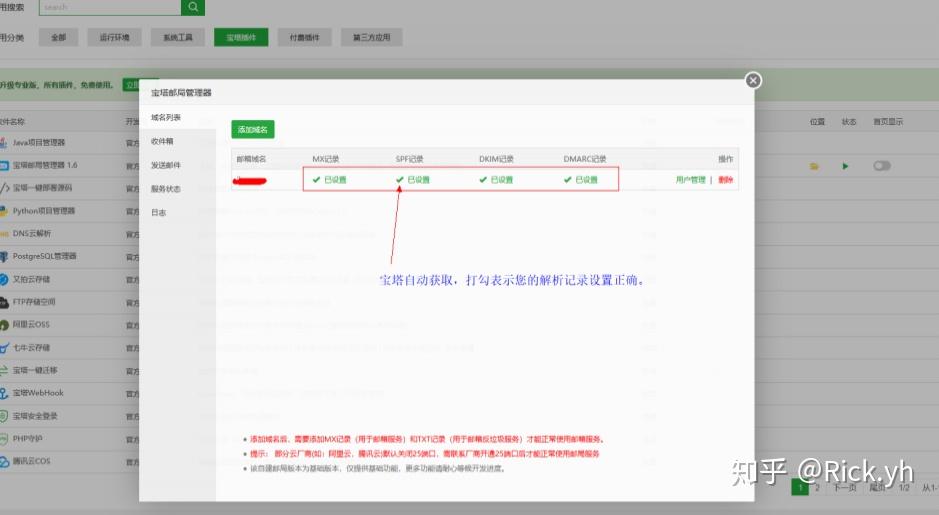Click the Python项目管理器 icon
This screenshot has height=515, width=939.
click(x=4, y=211)
